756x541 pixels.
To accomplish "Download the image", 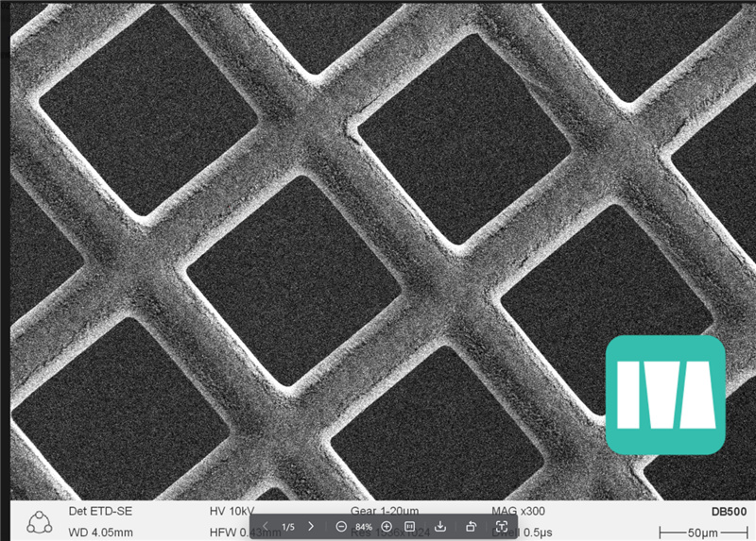I will pyautogui.click(x=440, y=527).
